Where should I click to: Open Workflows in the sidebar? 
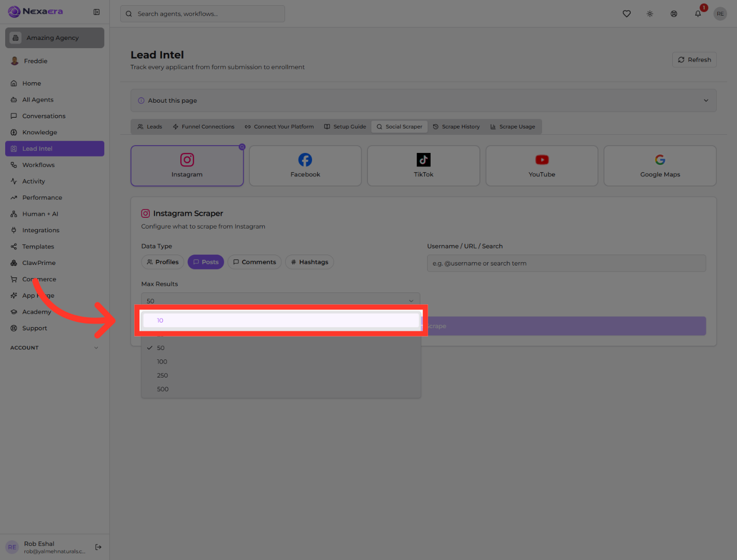point(54,165)
